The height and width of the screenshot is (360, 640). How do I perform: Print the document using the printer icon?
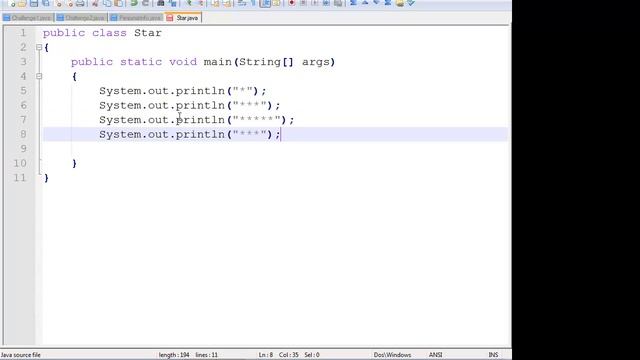[x=80, y=3]
